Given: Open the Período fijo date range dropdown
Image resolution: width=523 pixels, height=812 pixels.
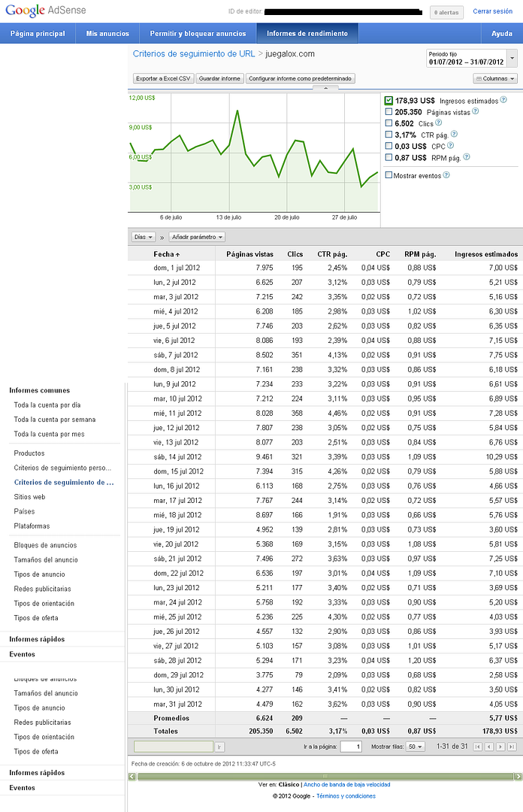Looking at the screenshot, I should tap(471, 58).
